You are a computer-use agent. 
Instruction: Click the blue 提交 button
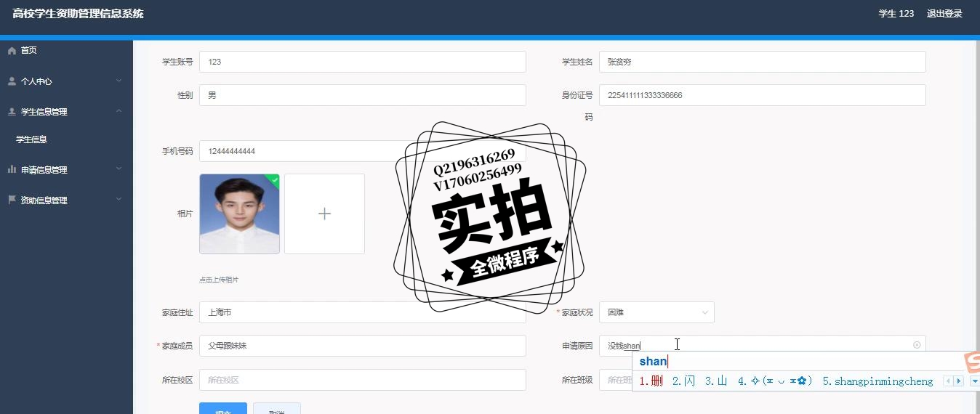point(223,408)
